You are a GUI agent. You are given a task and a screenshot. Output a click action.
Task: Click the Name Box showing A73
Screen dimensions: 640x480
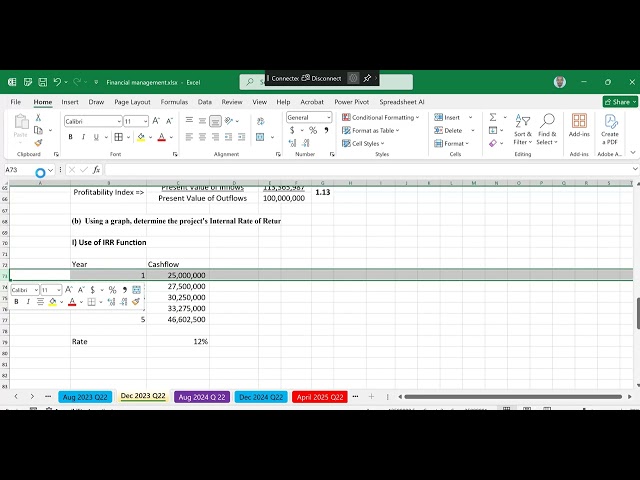(25, 170)
